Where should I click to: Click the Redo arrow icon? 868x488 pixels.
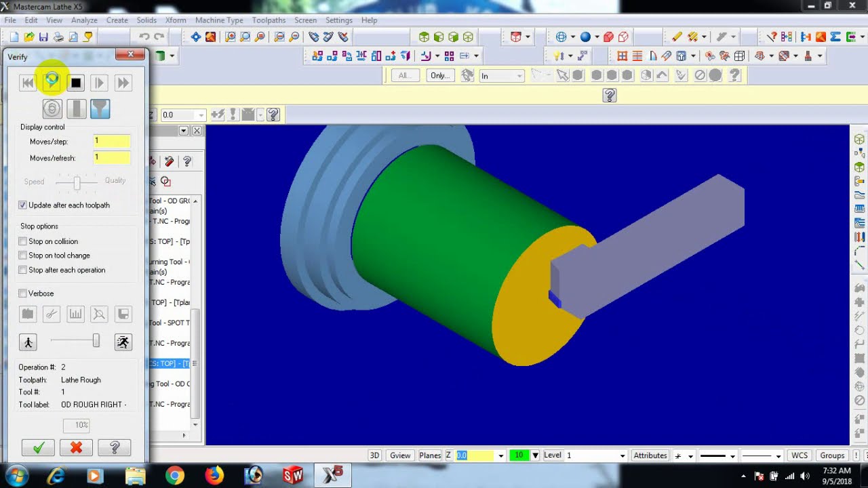(x=159, y=37)
